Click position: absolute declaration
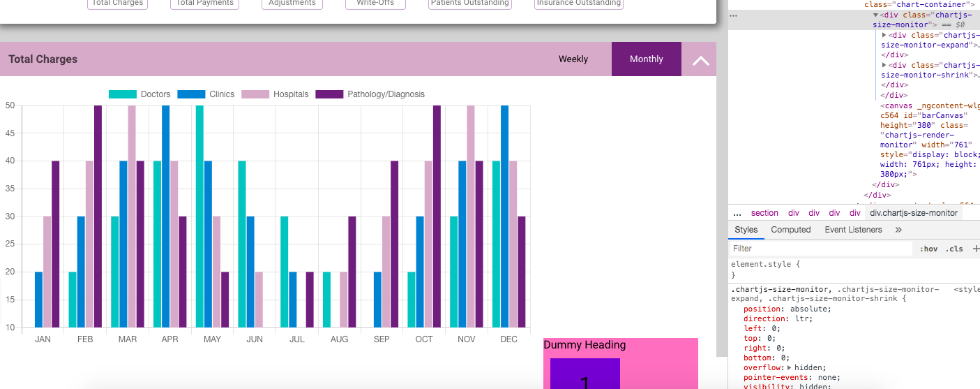Viewport: 980px width, 389px height. pos(787,309)
